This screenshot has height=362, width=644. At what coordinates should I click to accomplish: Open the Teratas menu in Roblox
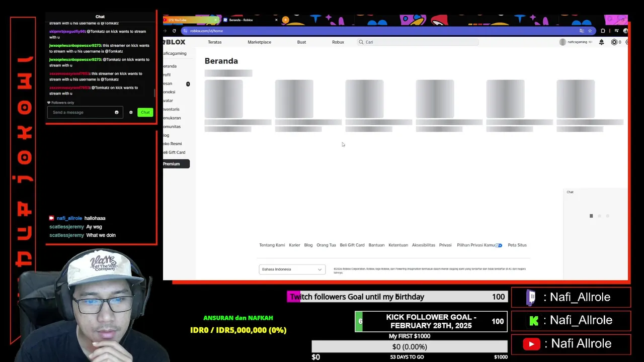point(215,42)
